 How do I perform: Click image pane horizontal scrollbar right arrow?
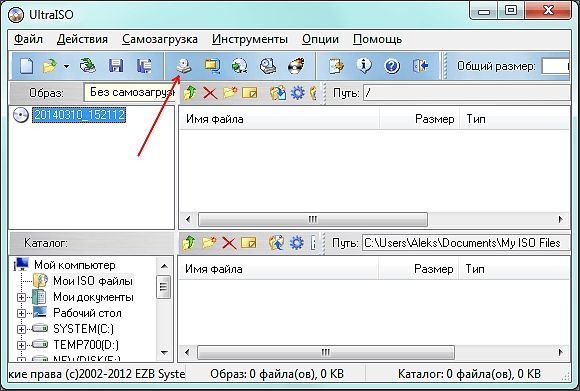click(561, 219)
